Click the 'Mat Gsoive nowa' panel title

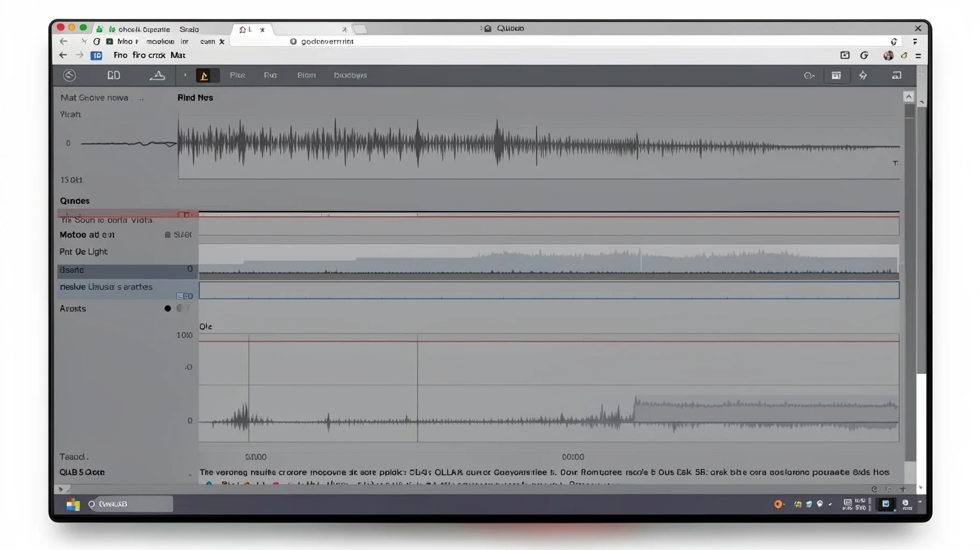click(x=95, y=98)
